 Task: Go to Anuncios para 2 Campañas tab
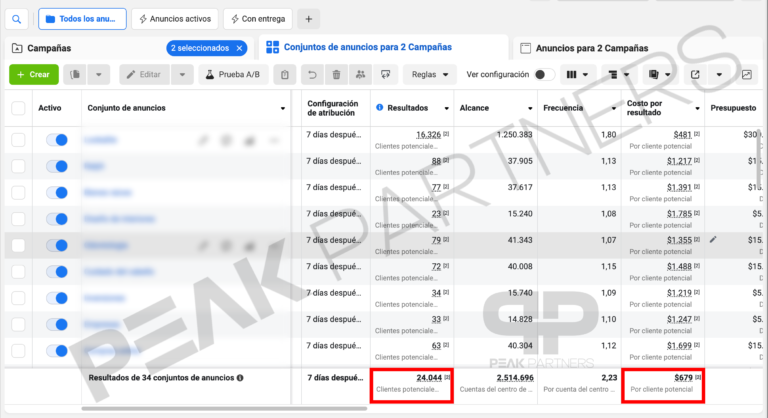point(584,48)
